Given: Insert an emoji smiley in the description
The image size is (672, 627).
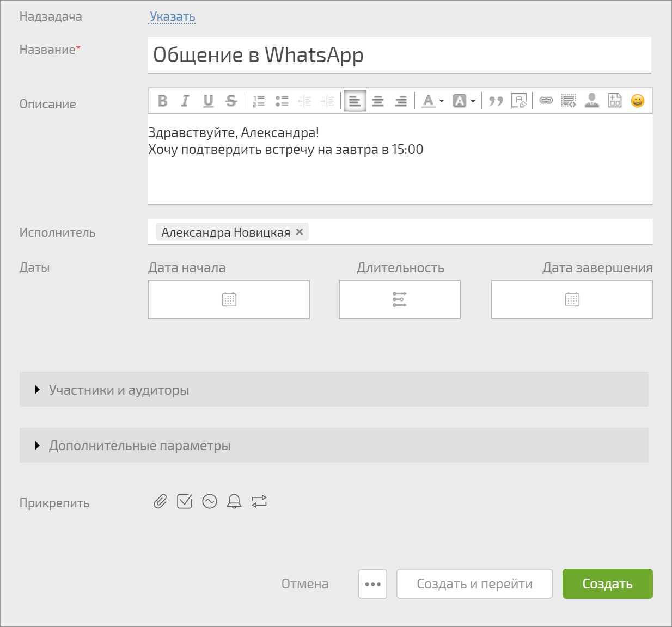Looking at the screenshot, I should (637, 101).
